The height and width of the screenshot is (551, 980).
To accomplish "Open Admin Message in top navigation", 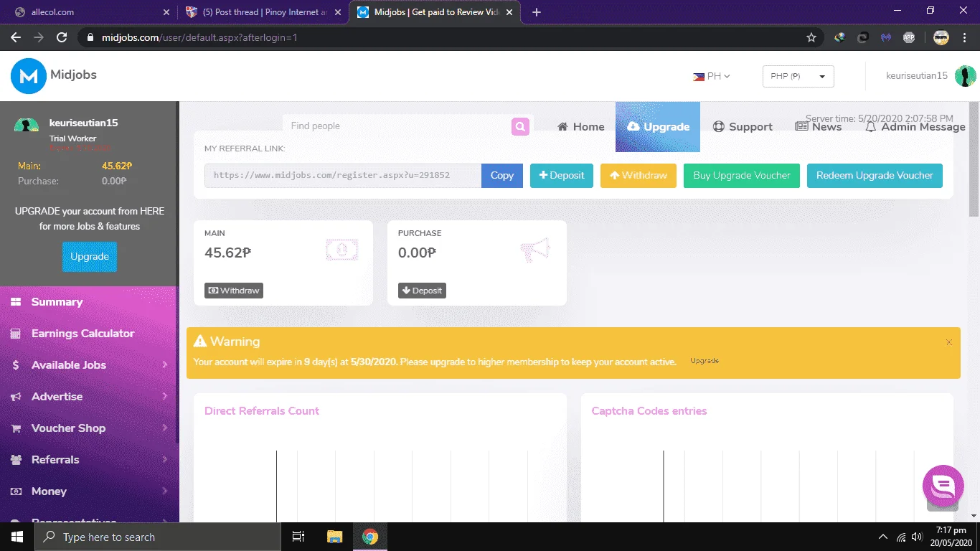I will point(915,127).
